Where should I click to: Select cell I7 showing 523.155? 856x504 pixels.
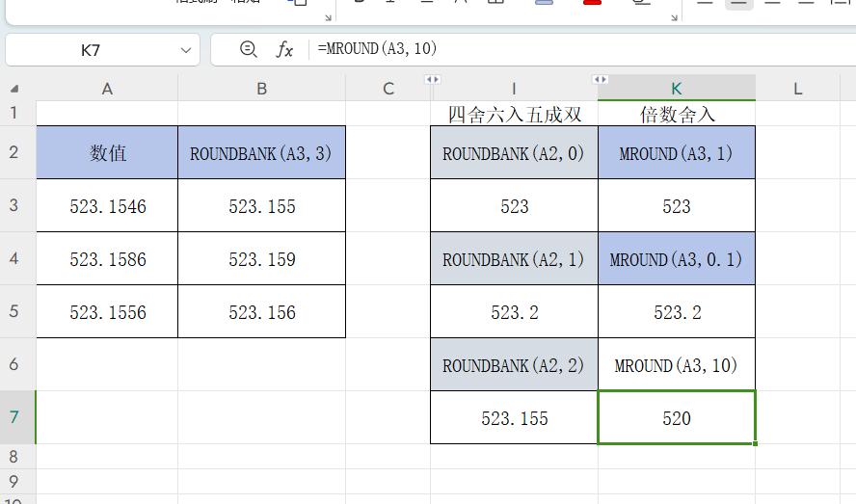(x=514, y=417)
